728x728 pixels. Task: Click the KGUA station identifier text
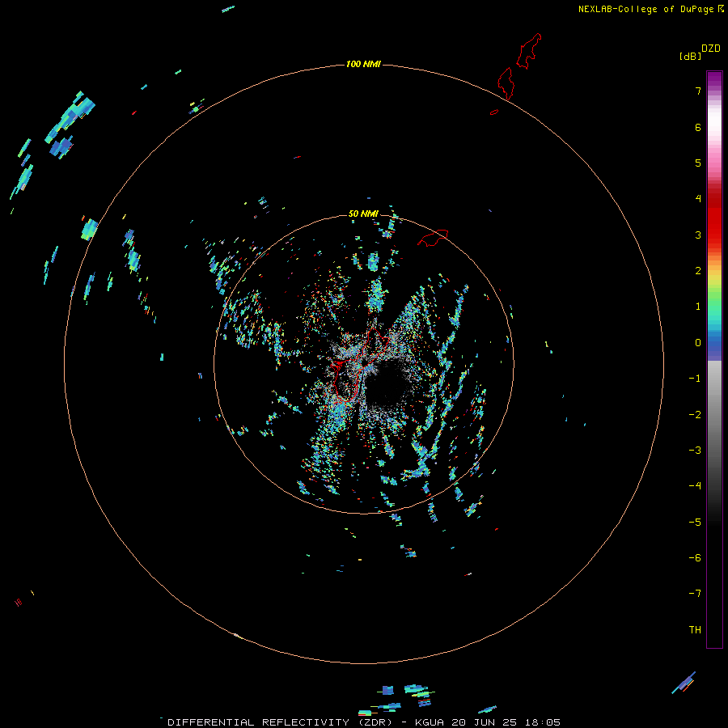click(x=430, y=722)
